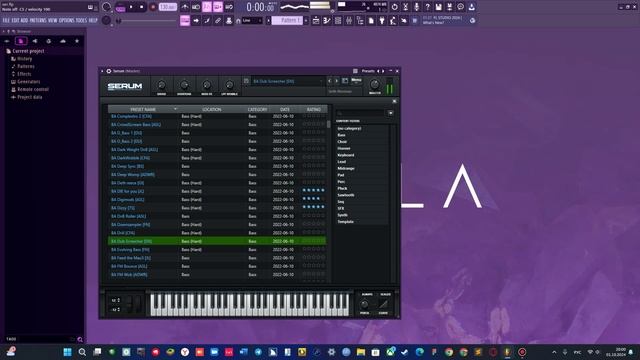Click the browser search magnifier icon

point(80,339)
